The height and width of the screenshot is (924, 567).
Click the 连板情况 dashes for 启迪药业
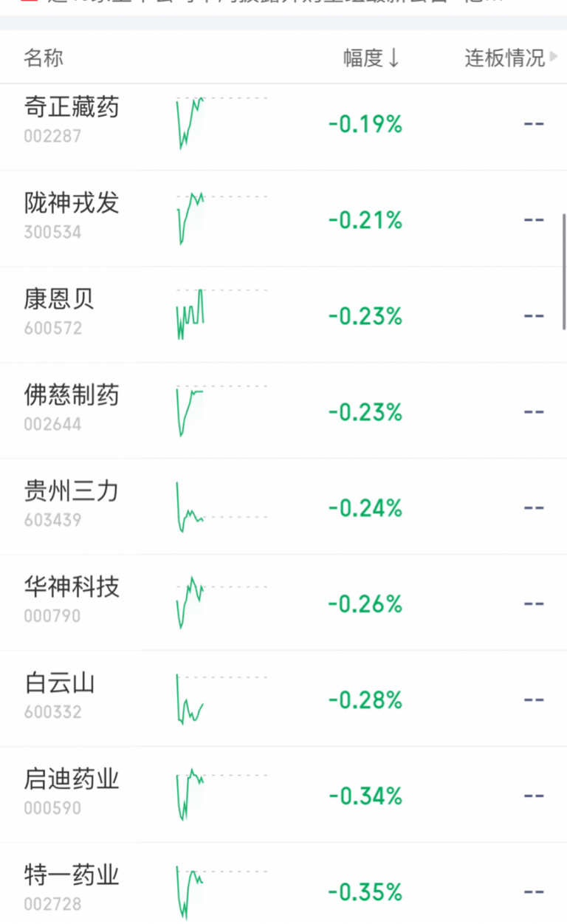point(534,796)
